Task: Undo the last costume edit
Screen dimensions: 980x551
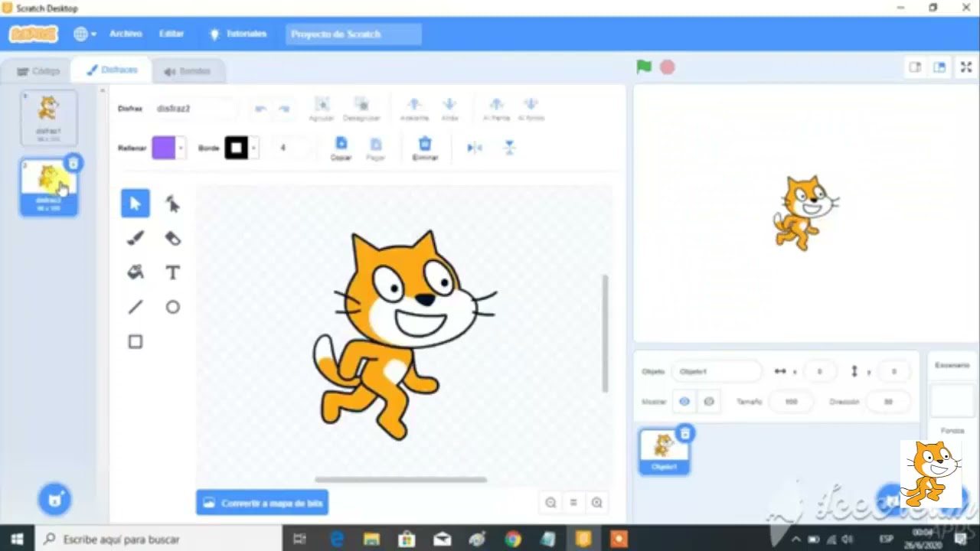Action: pyautogui.click(x=260, y=109)
